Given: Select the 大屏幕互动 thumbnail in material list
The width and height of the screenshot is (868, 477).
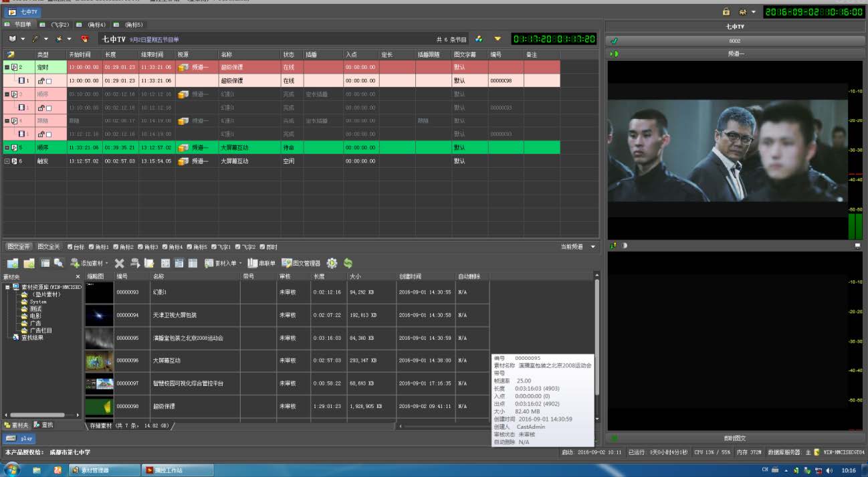Looking at the screenshot, I should [99, 361].
